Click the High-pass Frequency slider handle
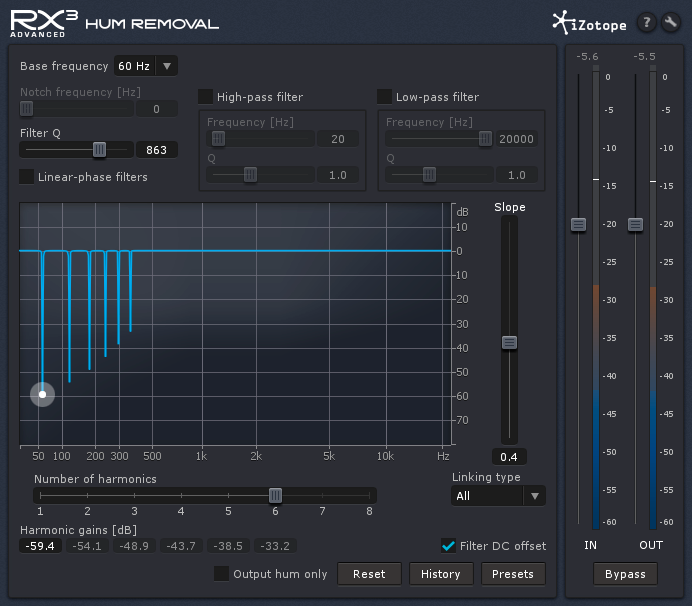 coord(218,139)
